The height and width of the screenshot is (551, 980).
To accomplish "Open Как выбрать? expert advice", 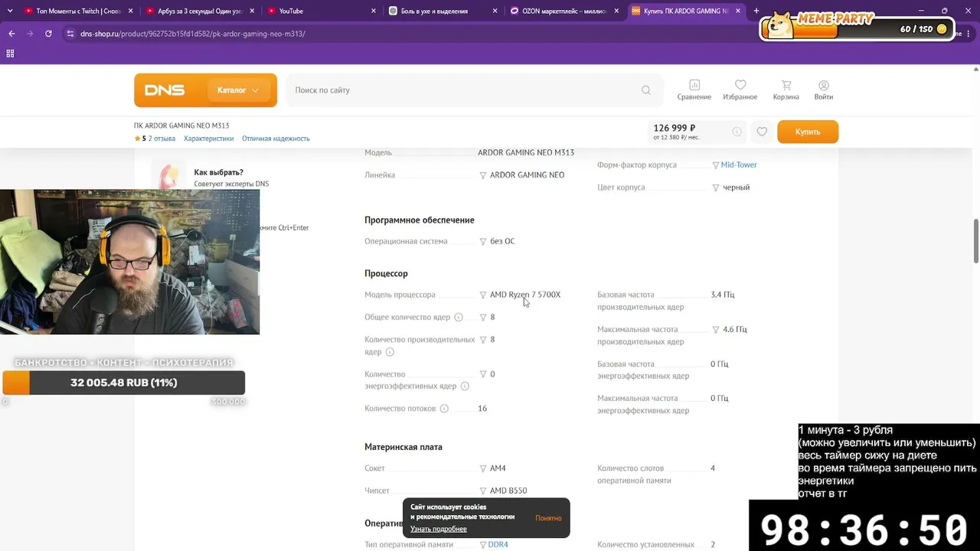I will tap(219, 172).
